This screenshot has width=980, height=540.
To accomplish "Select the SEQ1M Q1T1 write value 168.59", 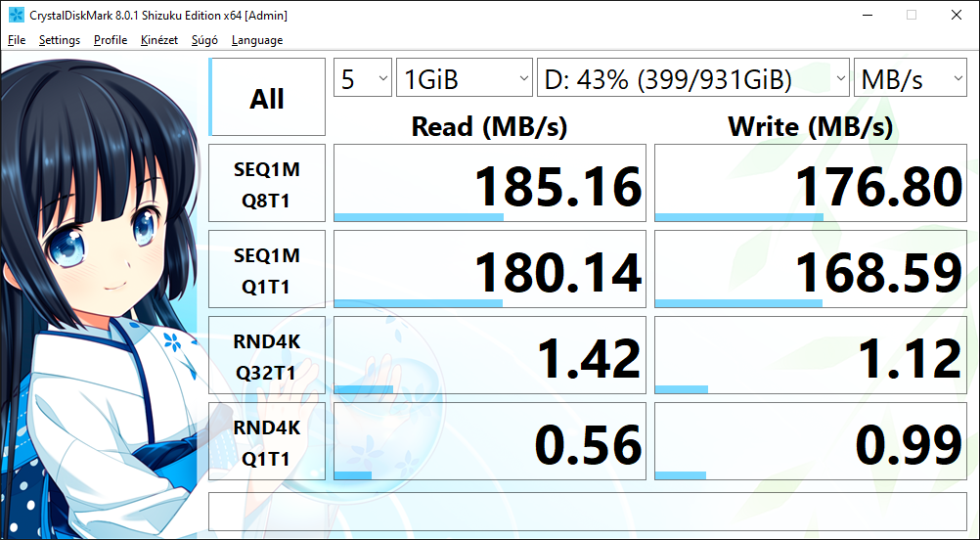I will (811, 269).
